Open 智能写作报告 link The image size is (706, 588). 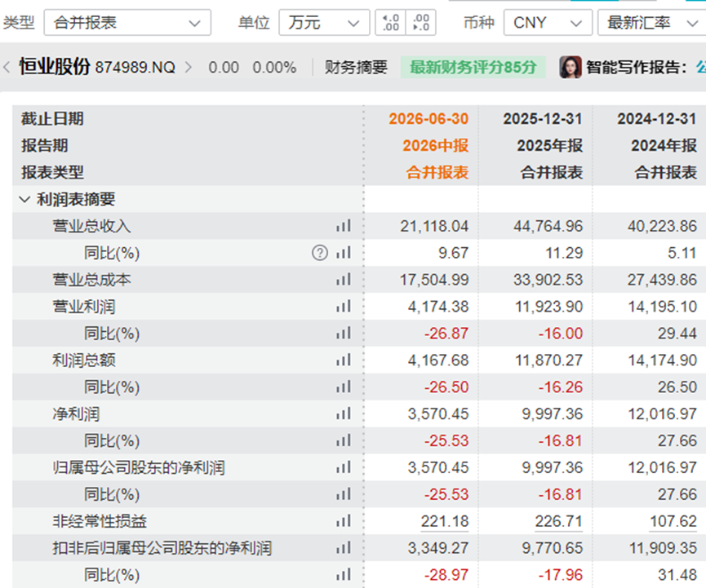tap(636, 68)
